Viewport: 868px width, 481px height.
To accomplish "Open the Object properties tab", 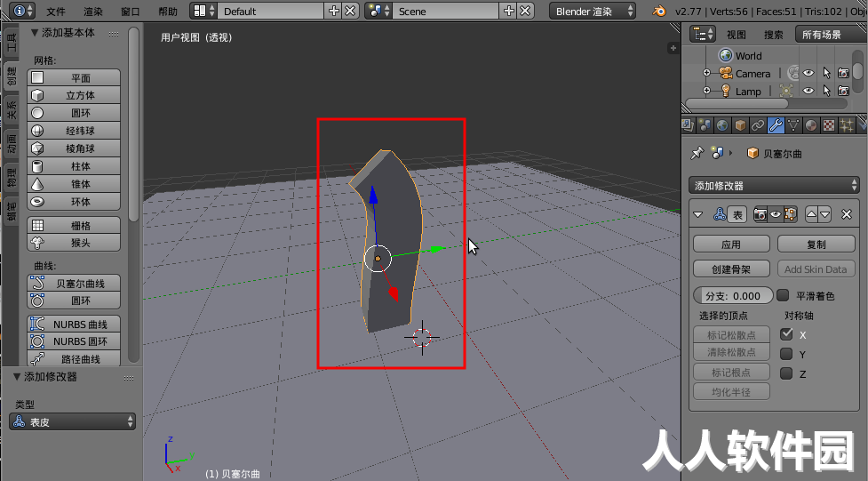I will pyautogui.click(x=740, y=125).
